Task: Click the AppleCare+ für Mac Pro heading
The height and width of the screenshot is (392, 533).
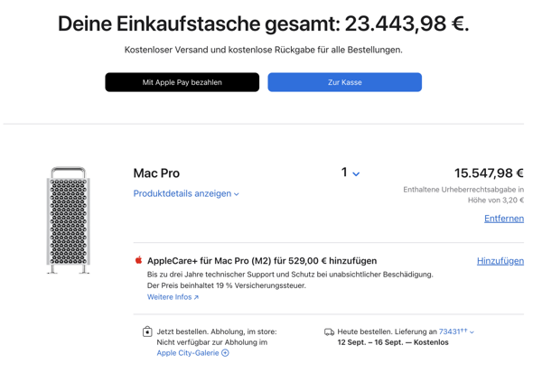Action: pos(262,261)
